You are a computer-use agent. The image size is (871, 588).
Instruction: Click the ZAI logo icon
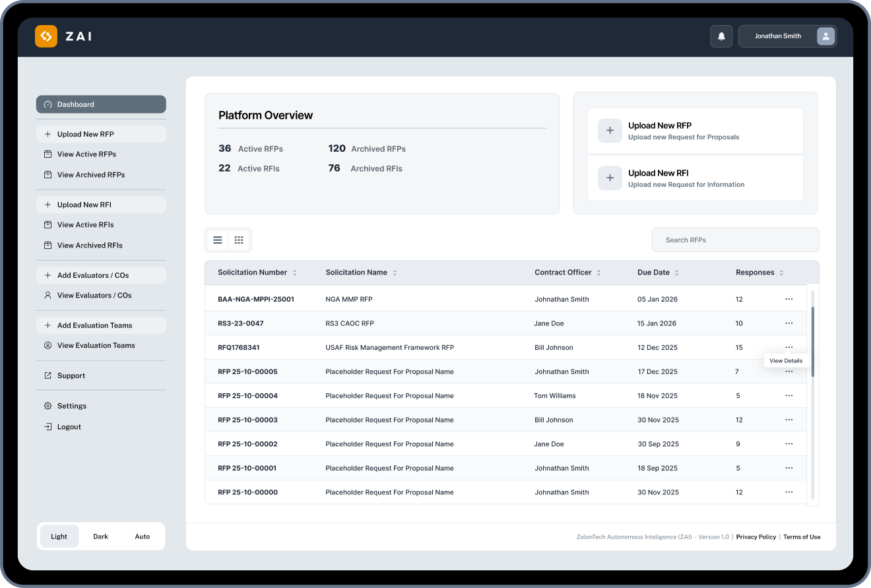[46, 36]
